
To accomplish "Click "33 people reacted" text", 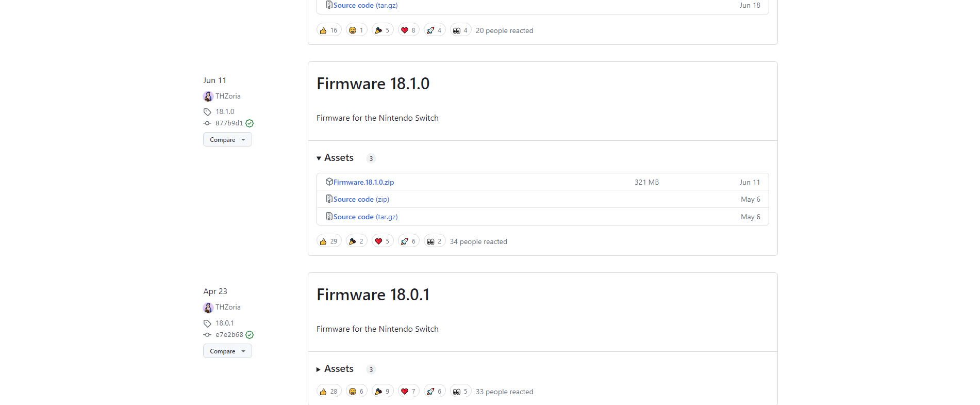I will [504, 392].
